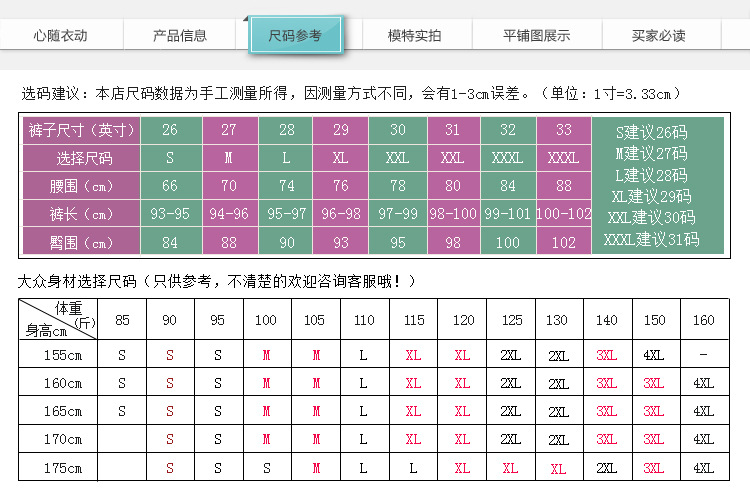Click S under 100 in 175cm row
This screenshot has width=750, height=490.
pyautogui.click(x=266, y=468)
